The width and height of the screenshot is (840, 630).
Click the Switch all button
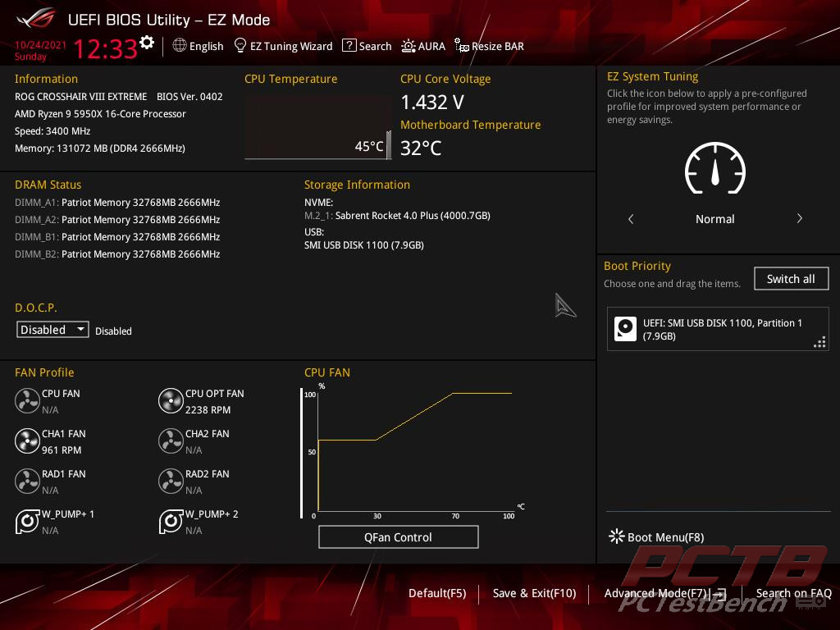coord(792,279)
